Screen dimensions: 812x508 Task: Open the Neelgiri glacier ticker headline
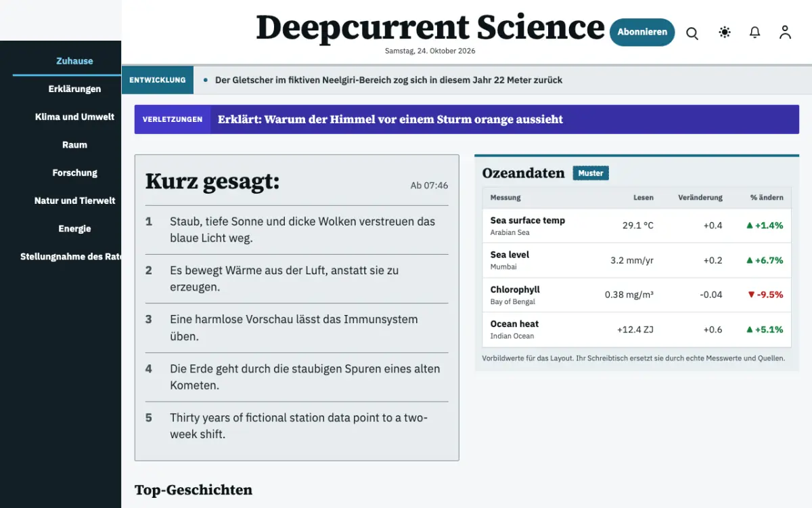click(x=388, y=80)
